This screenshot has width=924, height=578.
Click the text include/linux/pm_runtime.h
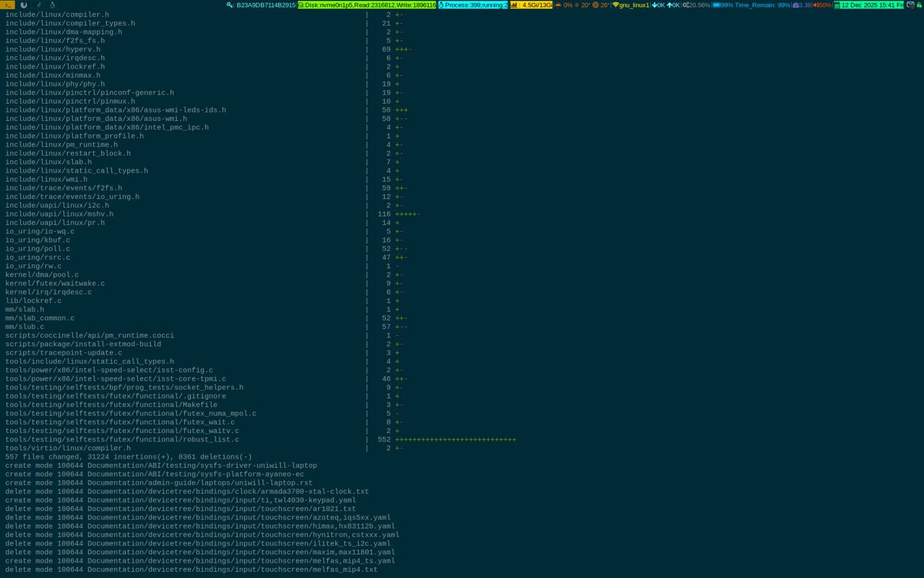click(62, 145)
